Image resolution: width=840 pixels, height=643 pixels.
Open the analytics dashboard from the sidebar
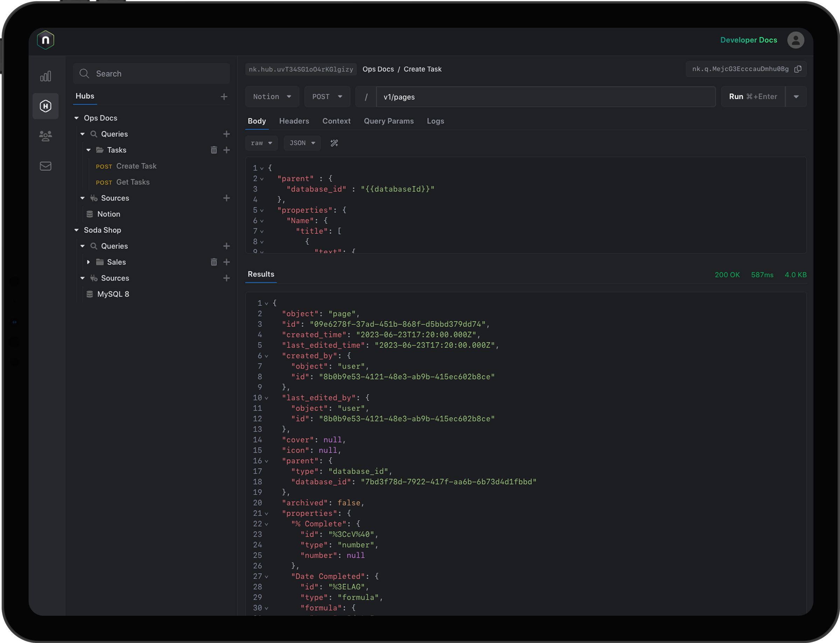coord(45,76)
